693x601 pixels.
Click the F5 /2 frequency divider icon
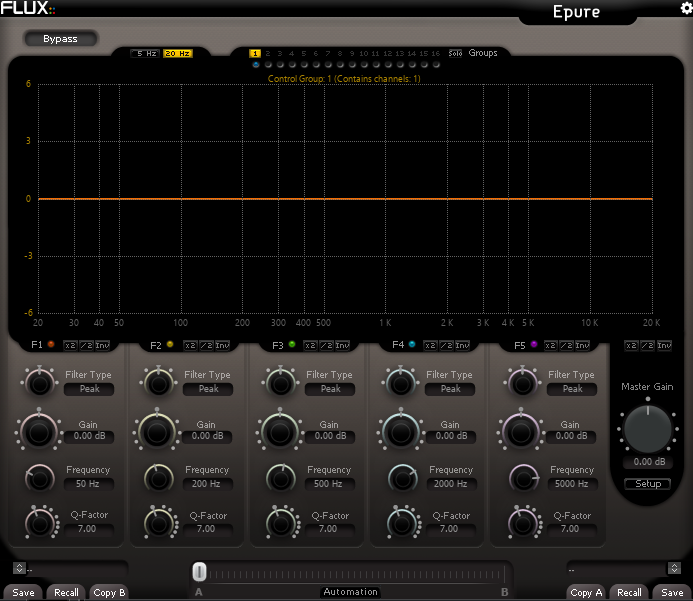pyautogui.click(x=566, y=345)
